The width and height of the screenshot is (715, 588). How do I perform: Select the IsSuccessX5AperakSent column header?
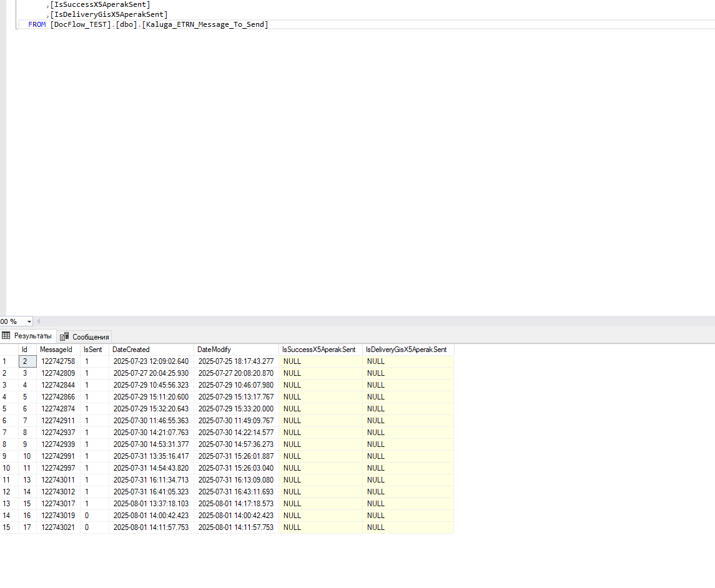click(x=320, y=350)
